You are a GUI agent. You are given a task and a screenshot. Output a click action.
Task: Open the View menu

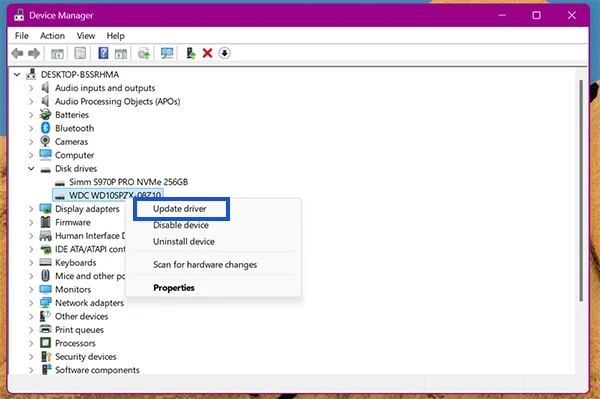coord(86,36)
